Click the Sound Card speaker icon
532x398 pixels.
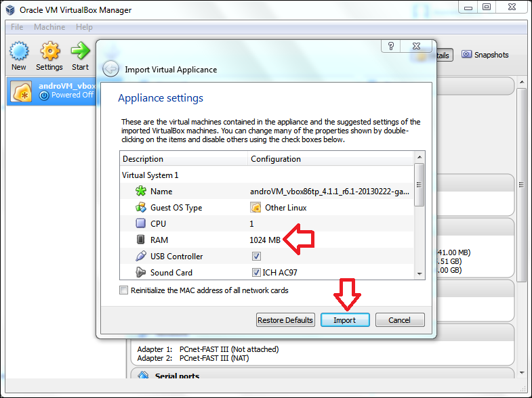140,272
